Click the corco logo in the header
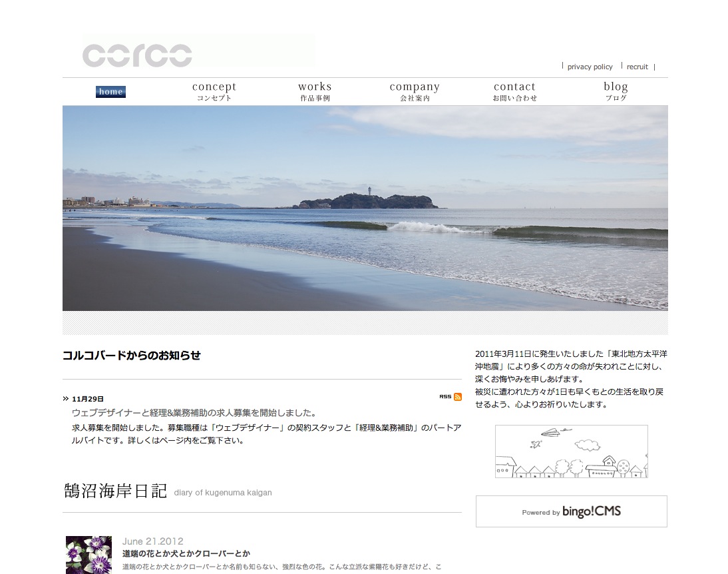The width and height of the screenshot is (728, 574). click(138, 55)
